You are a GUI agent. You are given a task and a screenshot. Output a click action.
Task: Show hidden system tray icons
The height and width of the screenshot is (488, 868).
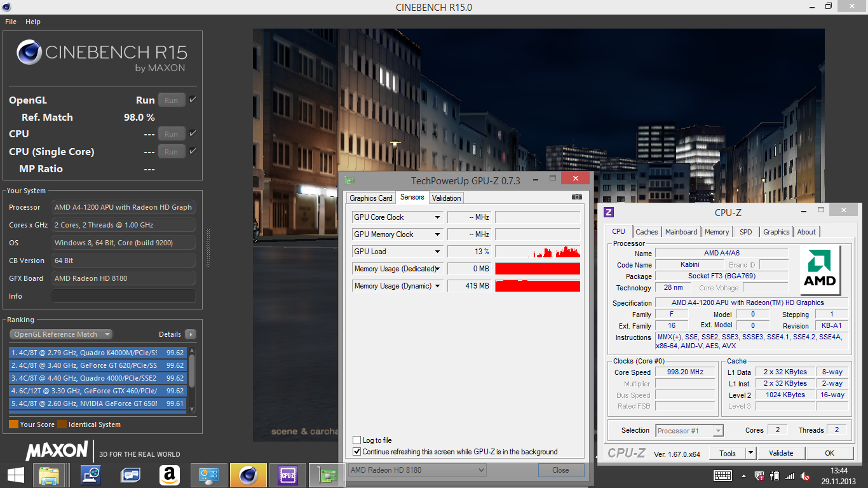[x=743, y=475]
